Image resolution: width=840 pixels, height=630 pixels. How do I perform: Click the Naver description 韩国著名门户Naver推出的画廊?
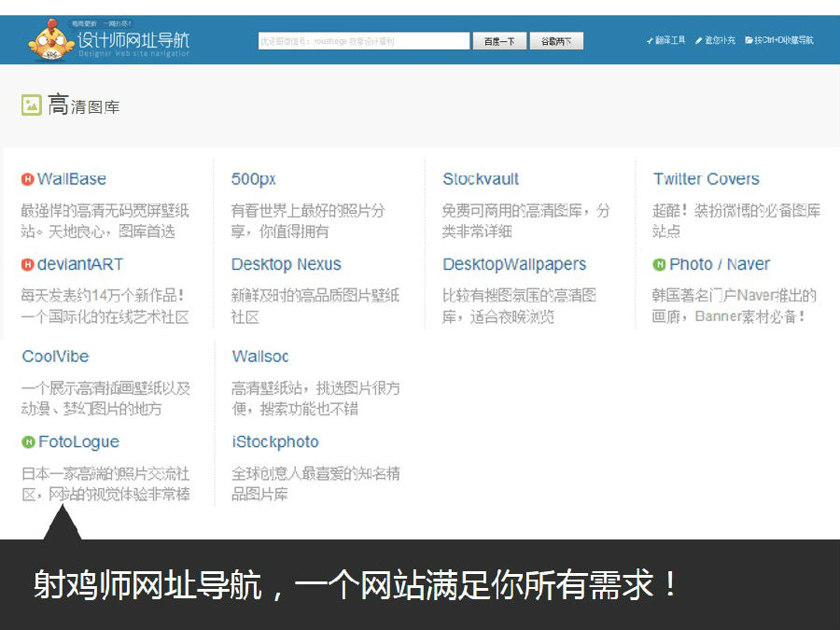(735, 306)
